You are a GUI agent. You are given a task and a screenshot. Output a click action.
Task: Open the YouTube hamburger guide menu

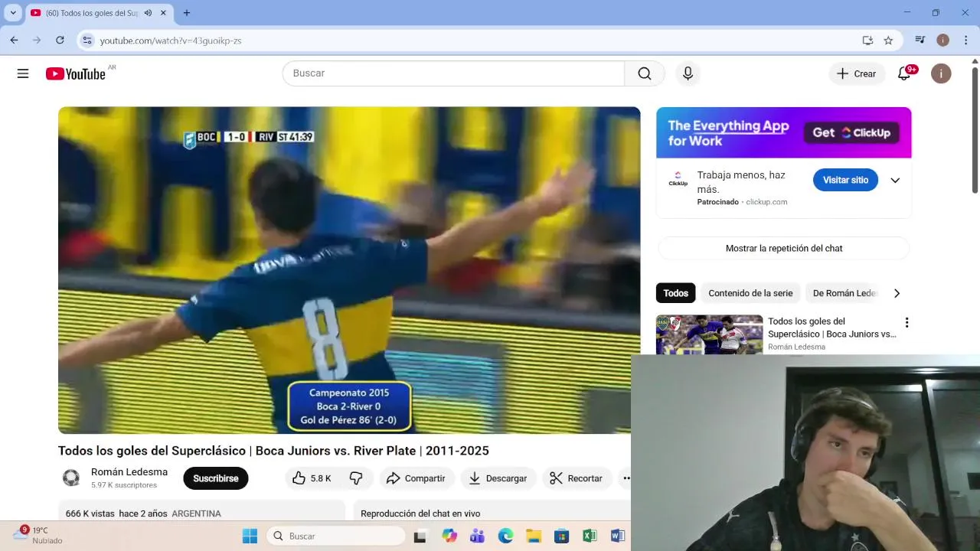pyautogui.click(x=23, y=73)
